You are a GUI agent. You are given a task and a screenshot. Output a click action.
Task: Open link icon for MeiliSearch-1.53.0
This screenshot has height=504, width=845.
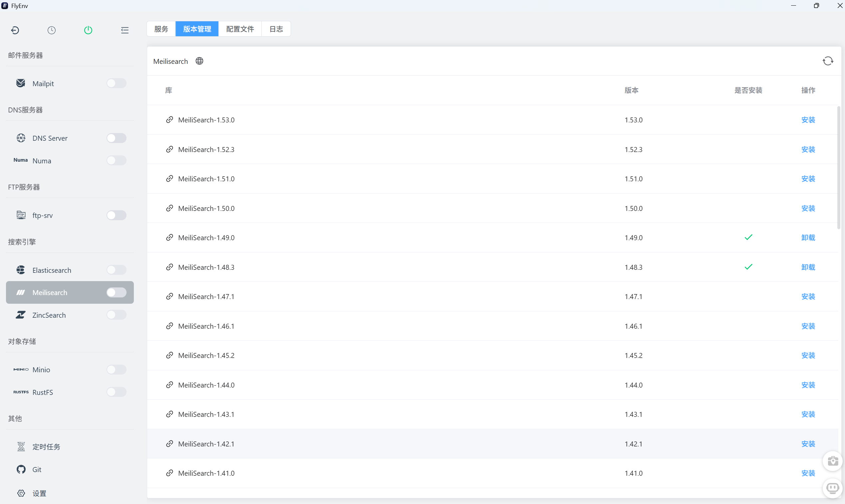point(169,119)
